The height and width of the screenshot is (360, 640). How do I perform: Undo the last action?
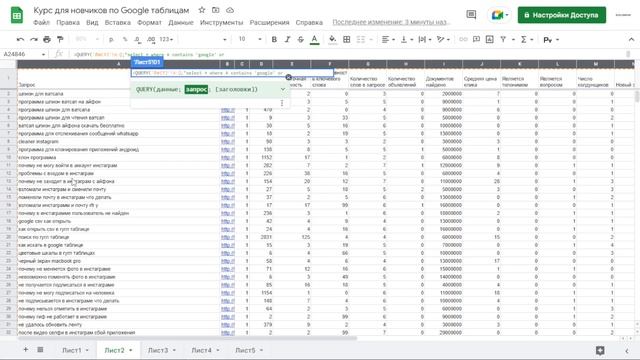(20, 40)
